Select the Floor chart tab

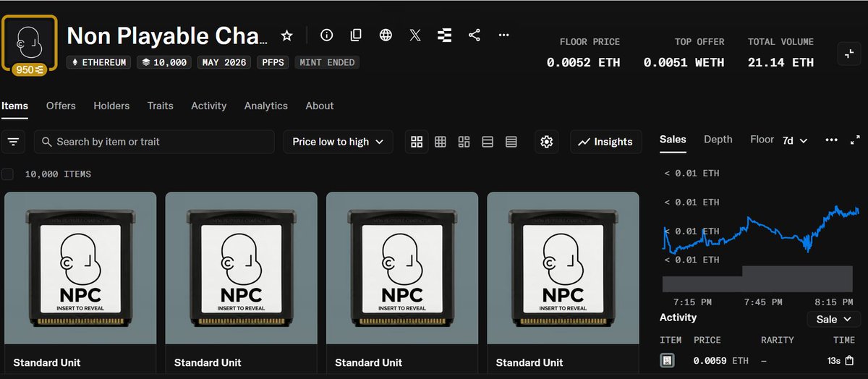[762, 140]
